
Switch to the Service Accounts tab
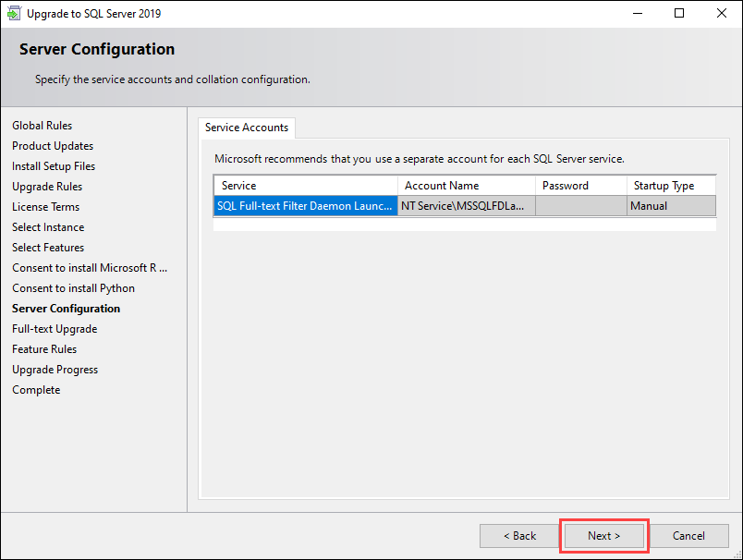pos(247,128)
